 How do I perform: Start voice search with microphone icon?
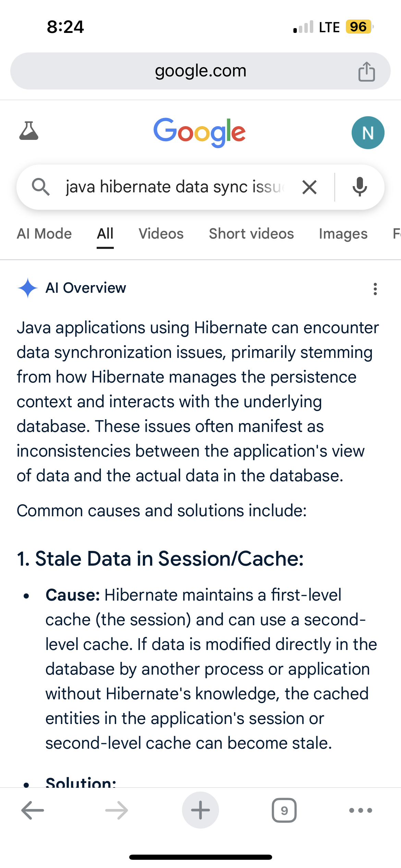coord(360,187)
